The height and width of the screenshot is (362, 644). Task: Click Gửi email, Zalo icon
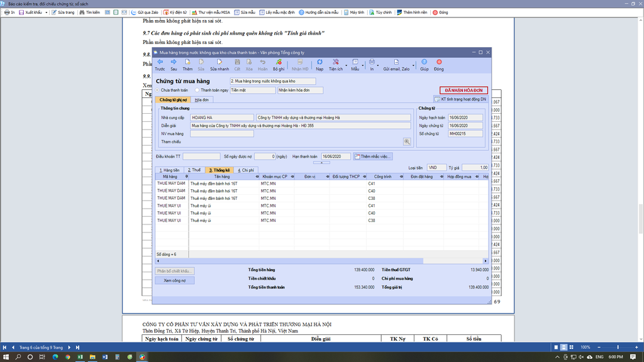pos(396,65)
